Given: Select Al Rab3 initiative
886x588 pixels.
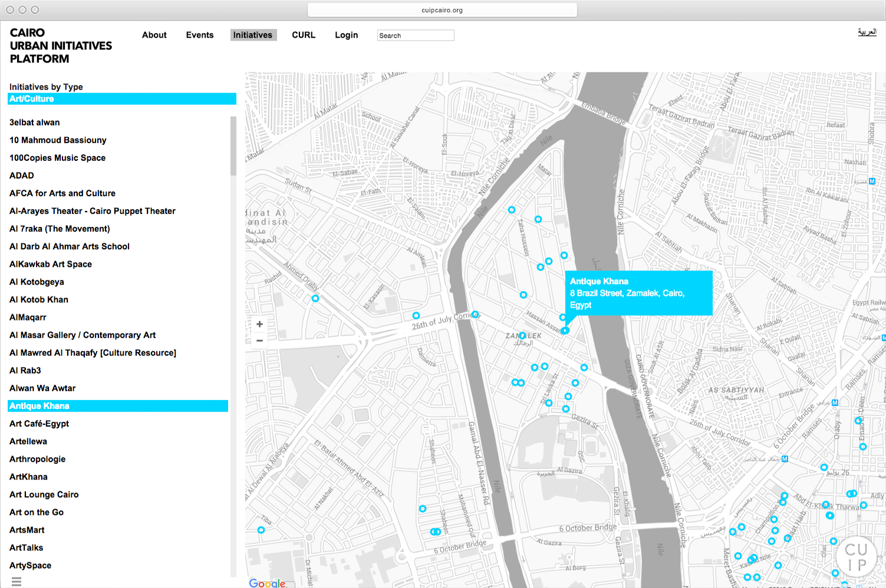Looking at the screenshot, I should click(x=25, y=370).
